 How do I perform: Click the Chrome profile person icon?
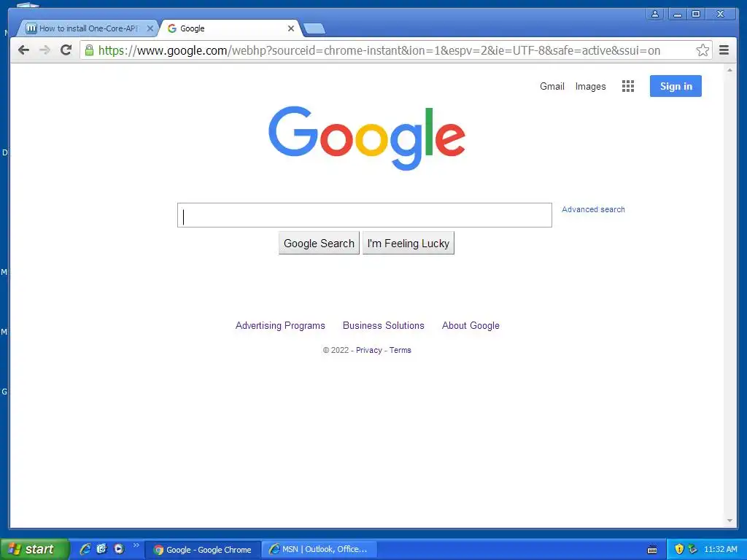click(x=655, y=14)
